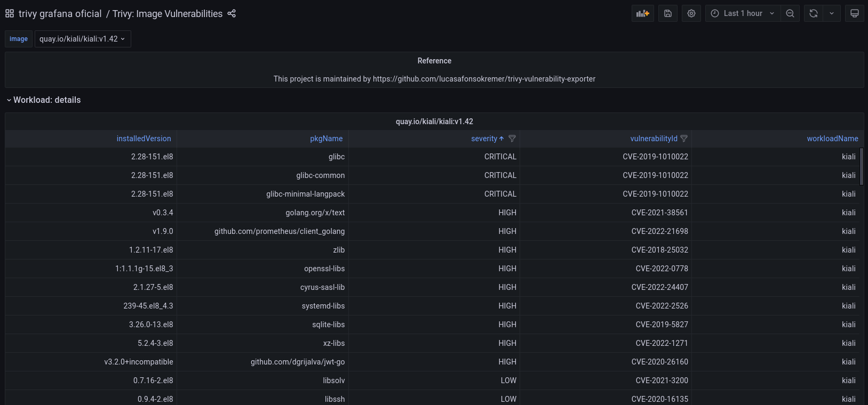Screen dimensions: 868x405
Task: Share the dashboard via share icon
Action: [232, 14]
